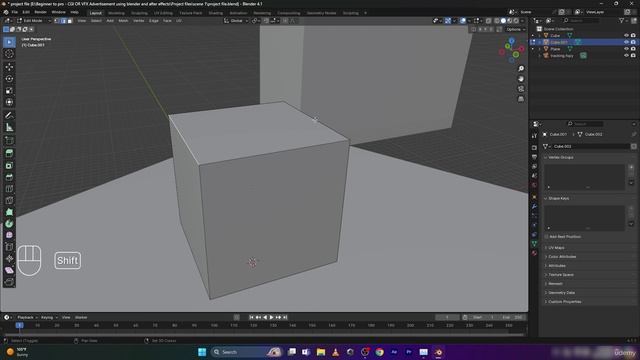Expand the UV Maps panel

click(x=556, y=248)
